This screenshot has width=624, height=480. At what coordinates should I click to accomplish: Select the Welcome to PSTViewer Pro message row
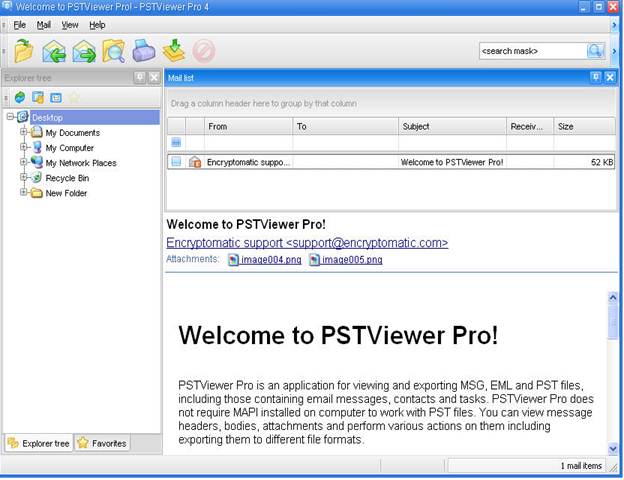pos(391,162)
